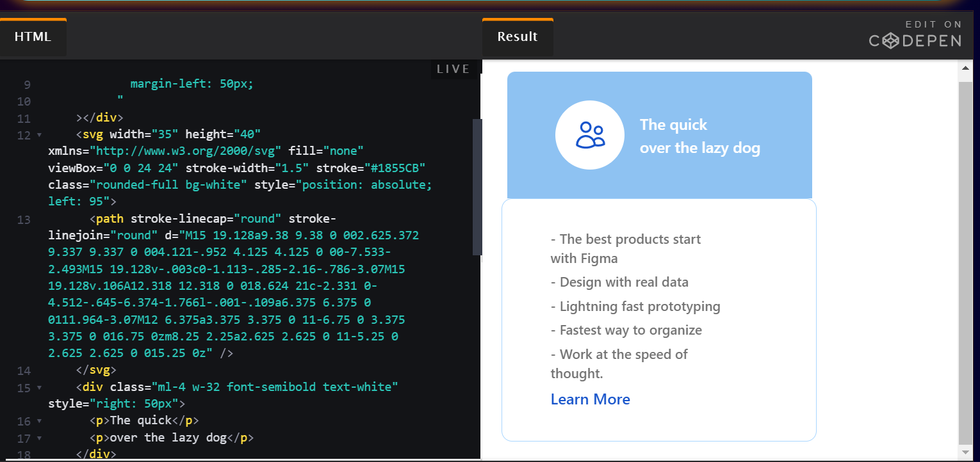980x462 pixels.
Task: Open the Learn More link
Action: [591, 399]
